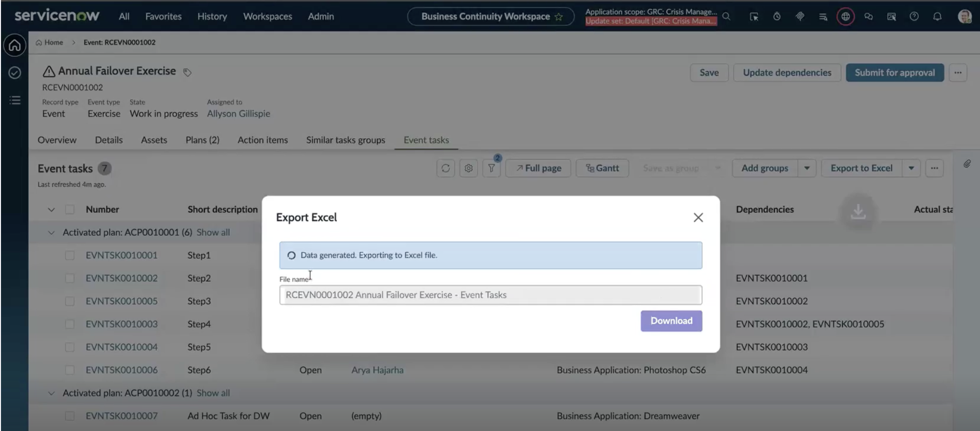Viewport: 980px width, 431px height.
Task: Open the help question mark icon
Action: coord(914,16)
